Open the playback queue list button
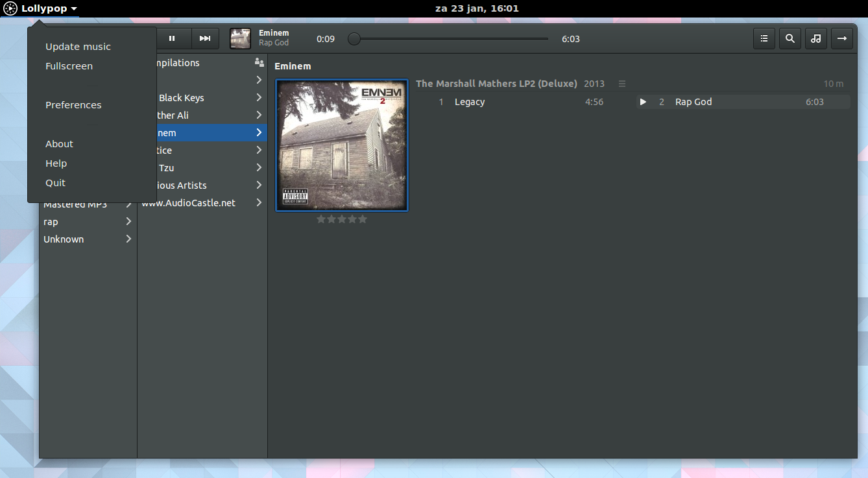This screenshot has height=478, width=868. (764, 38)
